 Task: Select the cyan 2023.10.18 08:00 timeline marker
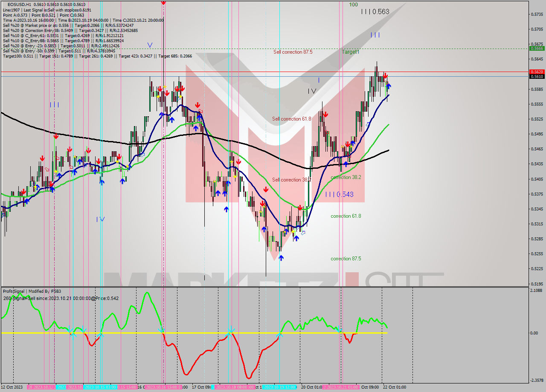point(234,388)
